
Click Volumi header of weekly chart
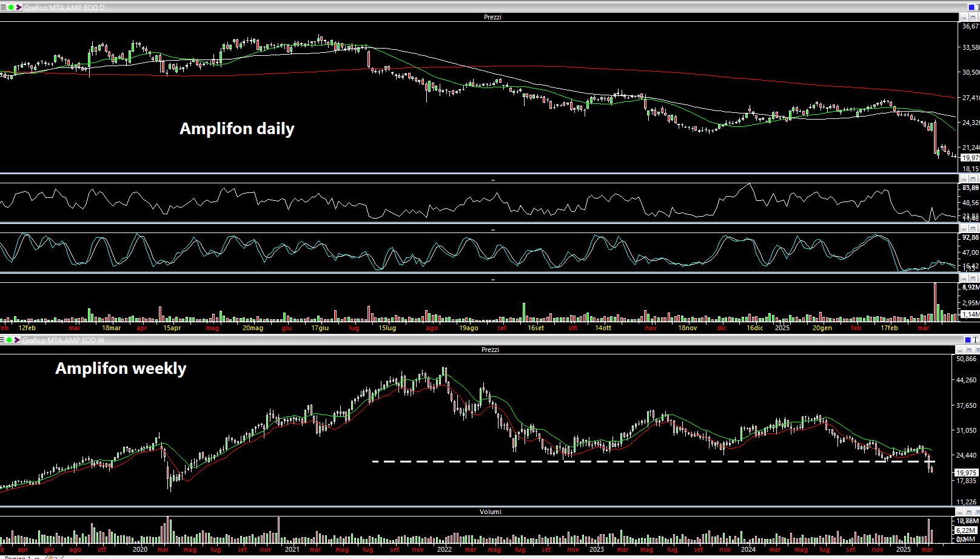pyautogui.click(x=490, y=512)
